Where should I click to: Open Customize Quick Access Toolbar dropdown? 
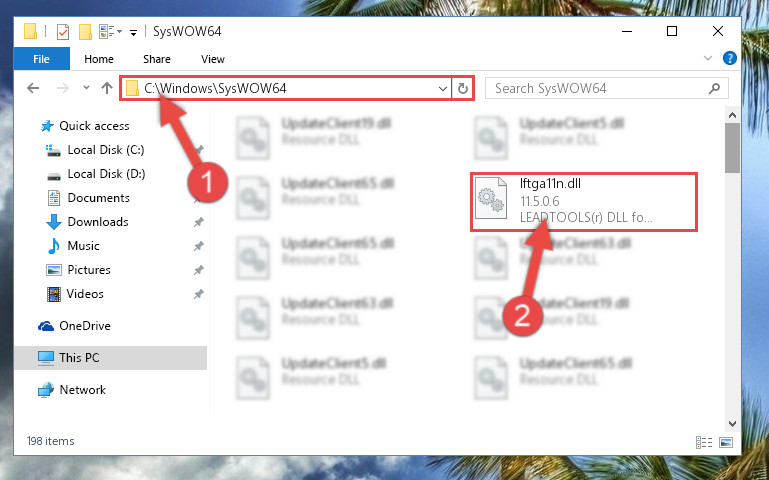pyautogui.click(x=133, y=33)
